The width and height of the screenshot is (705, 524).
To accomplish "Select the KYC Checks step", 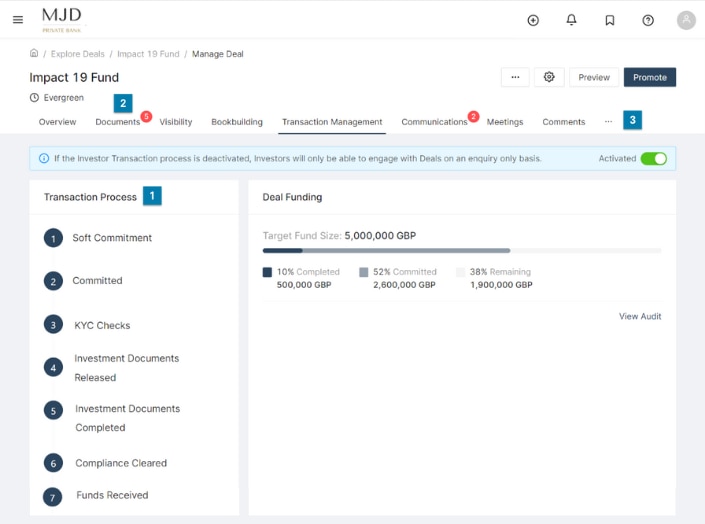I will click(102, 325).
